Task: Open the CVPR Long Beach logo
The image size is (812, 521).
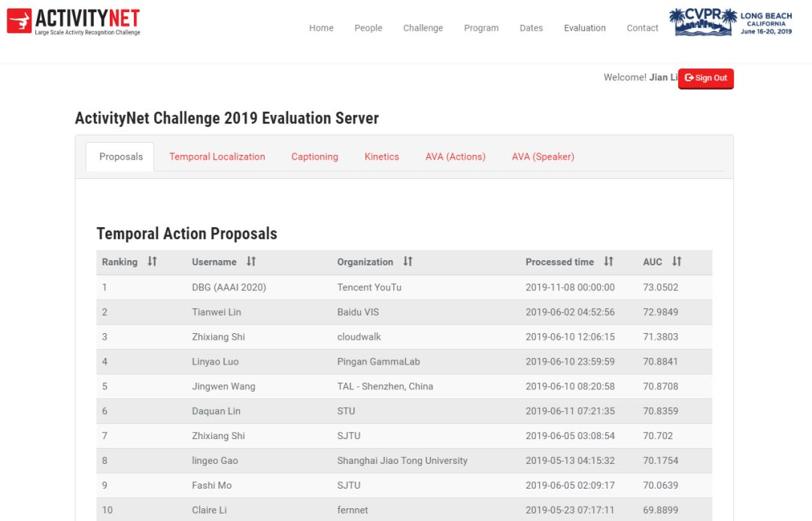Action: pyautogui.click(x=730, y=22)
